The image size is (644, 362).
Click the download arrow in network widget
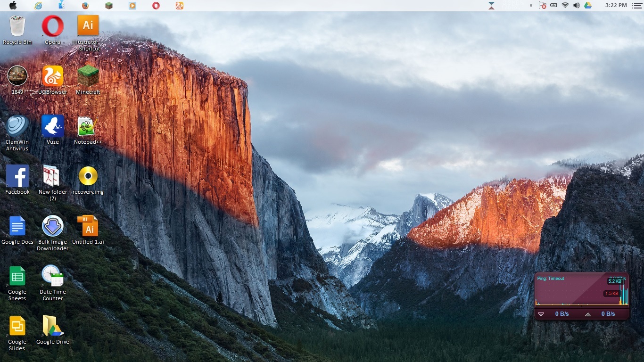(x=541, y=314)
